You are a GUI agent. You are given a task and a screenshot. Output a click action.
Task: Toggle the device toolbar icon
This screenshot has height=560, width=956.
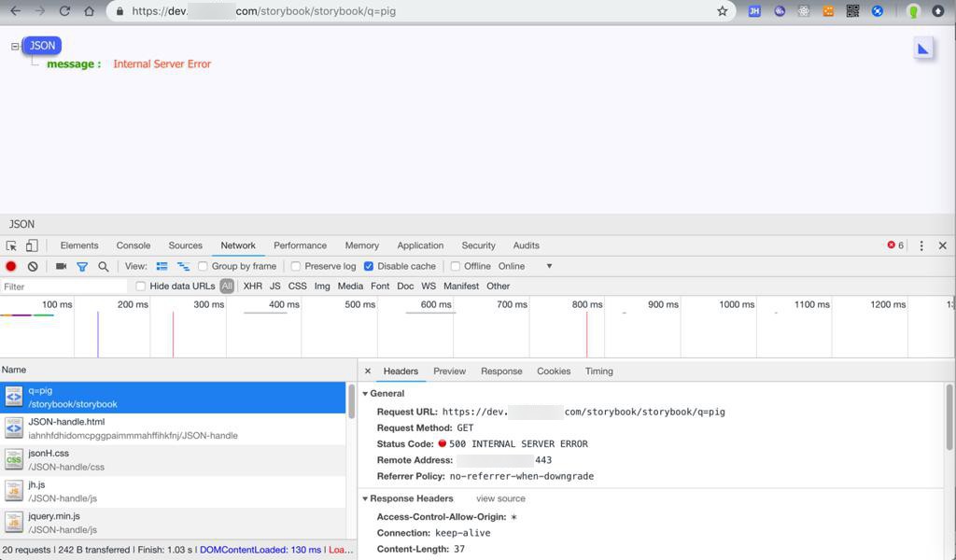point(32,245)
